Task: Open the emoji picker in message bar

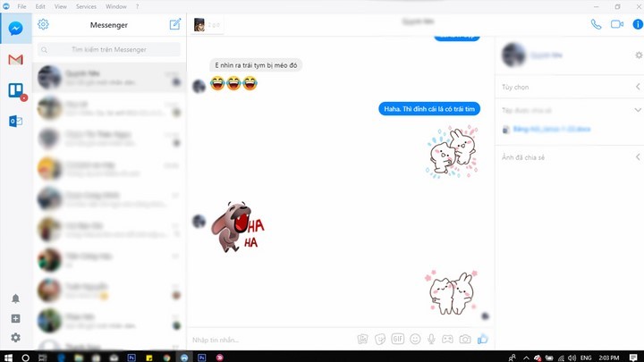Action: (x=415, y=340)
